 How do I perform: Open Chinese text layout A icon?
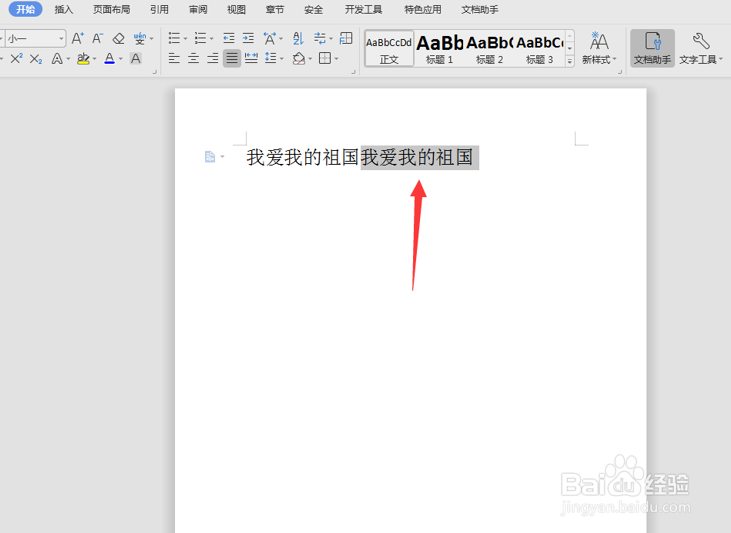269,38
